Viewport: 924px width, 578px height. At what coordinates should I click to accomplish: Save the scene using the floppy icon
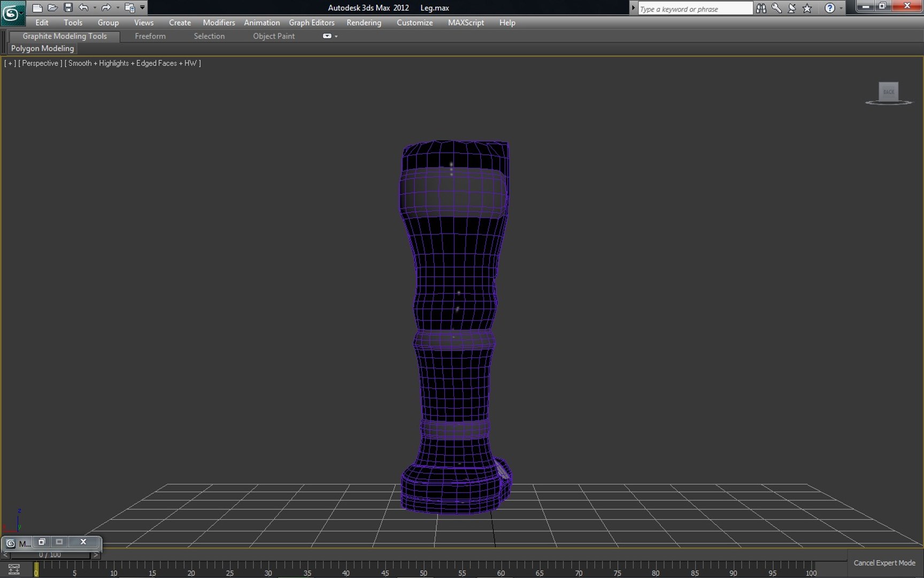[x=68, y=7]
